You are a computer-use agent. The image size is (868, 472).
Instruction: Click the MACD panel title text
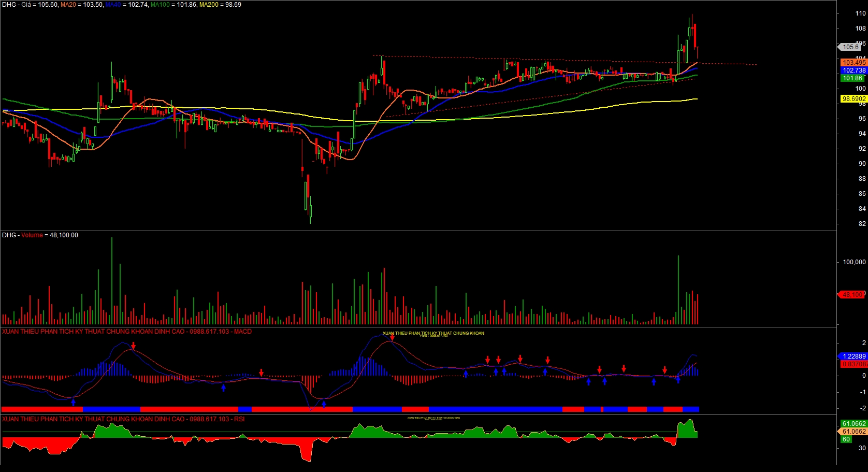(x=127, y=332)
